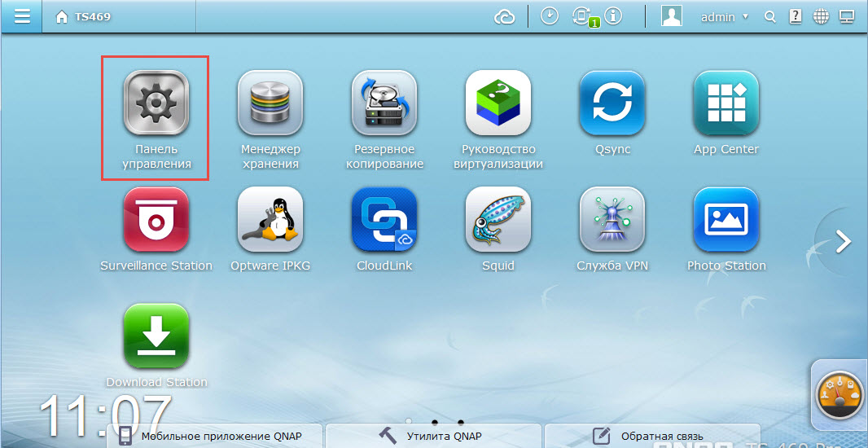Show event notifications info icon
The height and width of the screenshot is (448, 868).
612,16
